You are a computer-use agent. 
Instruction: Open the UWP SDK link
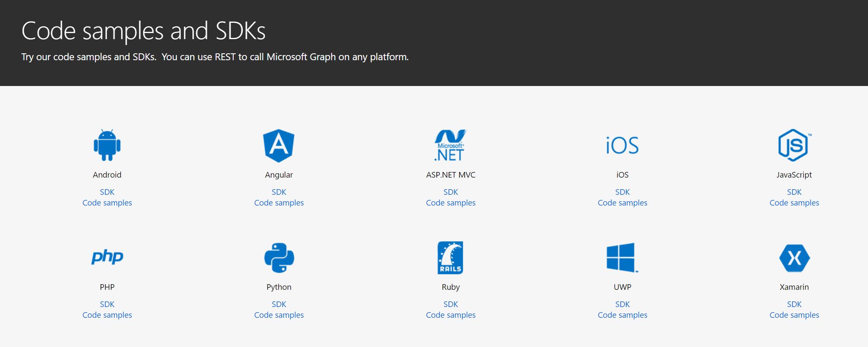(x=622, y=304)
